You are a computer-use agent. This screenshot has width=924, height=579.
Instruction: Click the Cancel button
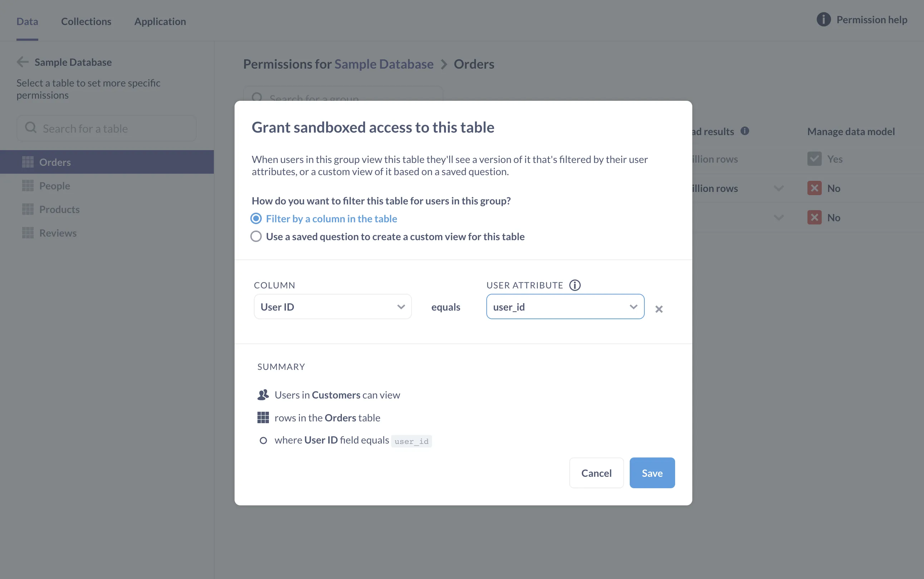(x=596, y=472)
